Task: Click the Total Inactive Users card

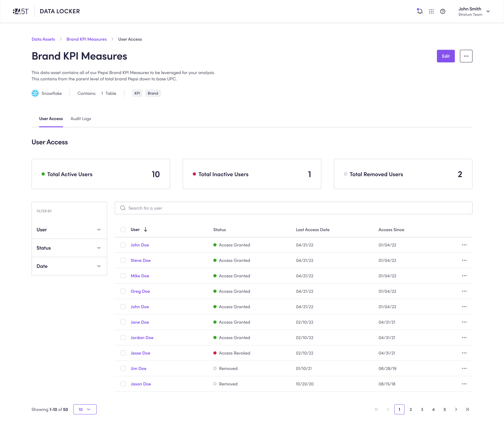Action: click(x=252, y=174)
